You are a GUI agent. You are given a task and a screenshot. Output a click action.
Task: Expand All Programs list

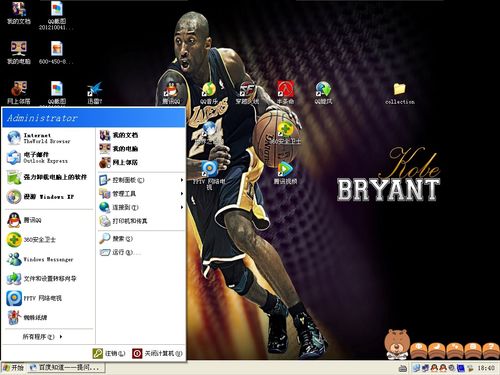(x=42, y=337)
